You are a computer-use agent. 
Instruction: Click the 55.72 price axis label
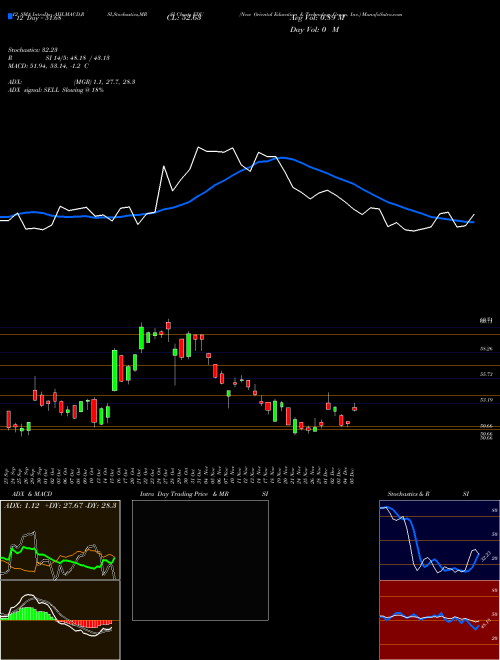486,374
